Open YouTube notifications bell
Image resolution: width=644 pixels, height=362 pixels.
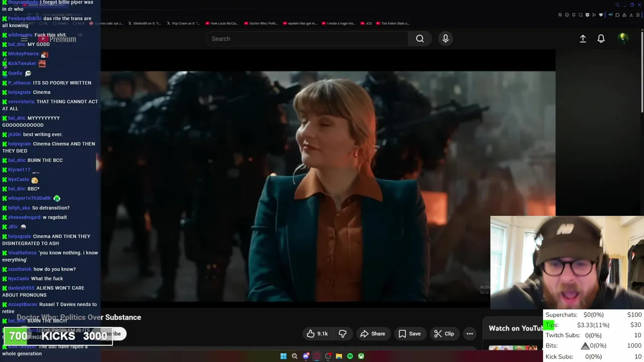pos(601,39)
